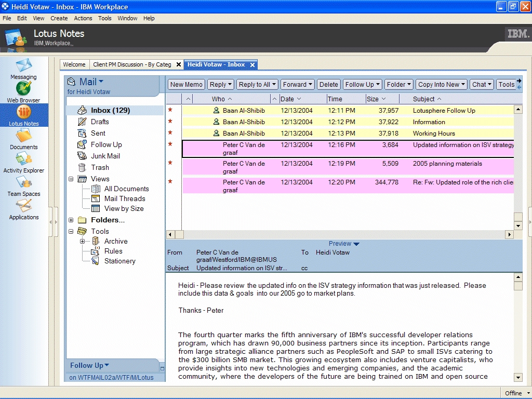The image size is (532, 399).
Task: Open the Team Spaces icon
Action: pyautogui.click(x=24, y=182)
